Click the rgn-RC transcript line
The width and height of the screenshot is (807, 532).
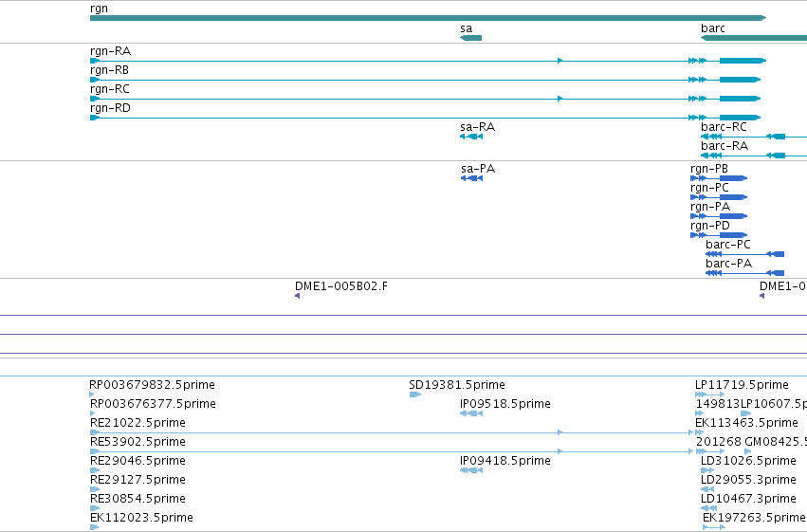tap(425, 99)
